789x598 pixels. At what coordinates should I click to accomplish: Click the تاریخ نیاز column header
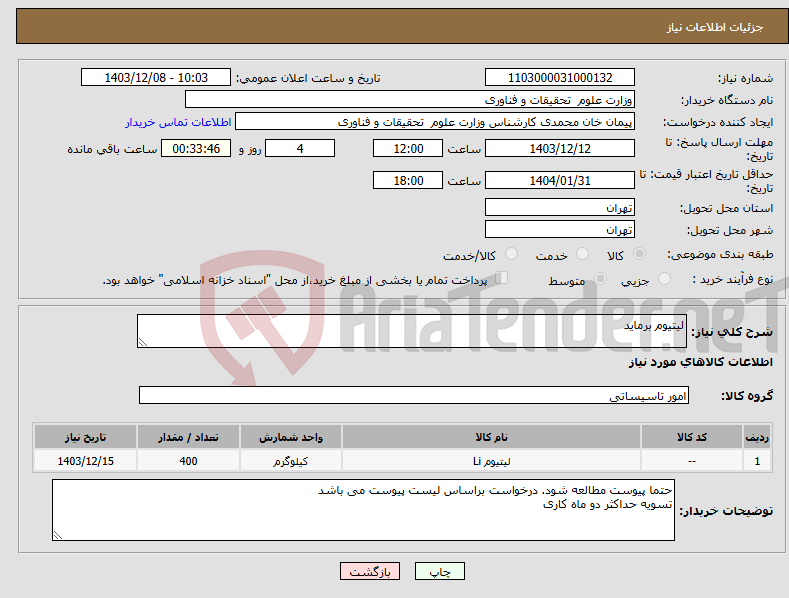tap(85, 437)
